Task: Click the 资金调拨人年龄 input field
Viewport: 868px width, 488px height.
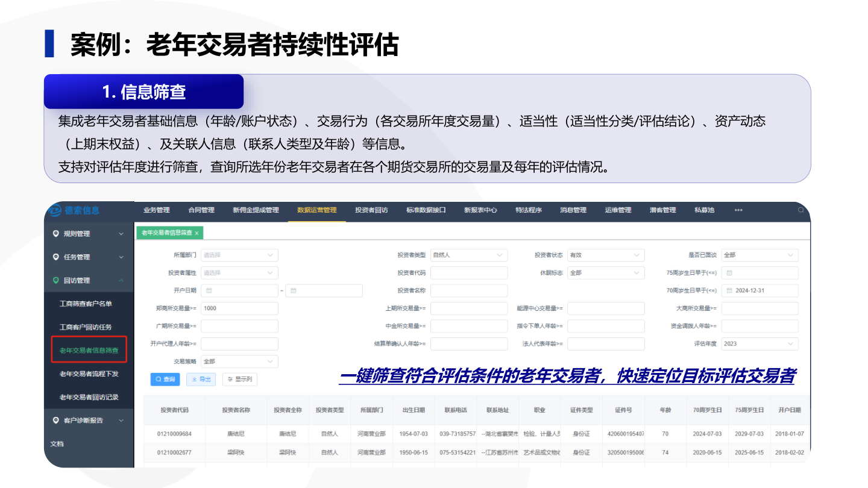Action: tap(759, 326)
